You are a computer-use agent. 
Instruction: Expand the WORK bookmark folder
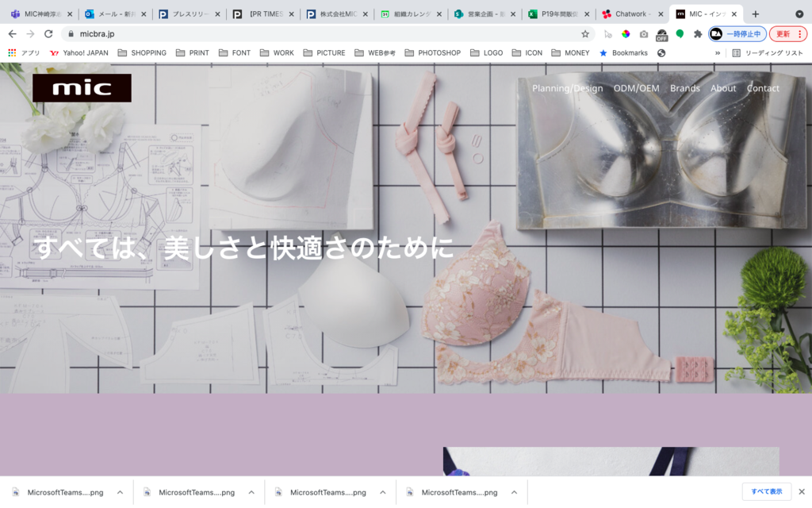click(x=277, y=53)
